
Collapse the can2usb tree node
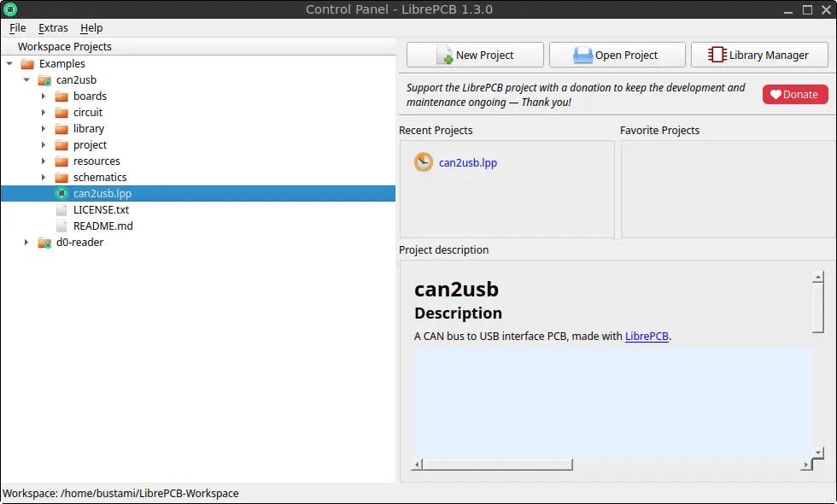(x=26, y=79)
